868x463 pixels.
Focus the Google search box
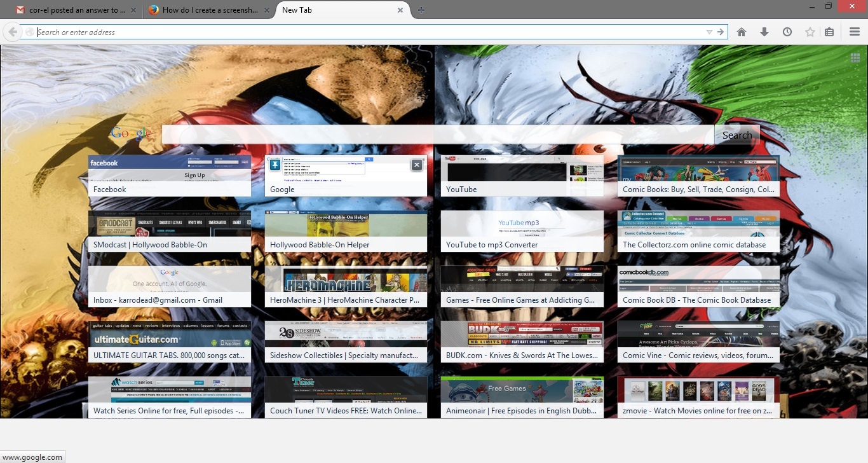pyautogui.click(x=438, y=135)
